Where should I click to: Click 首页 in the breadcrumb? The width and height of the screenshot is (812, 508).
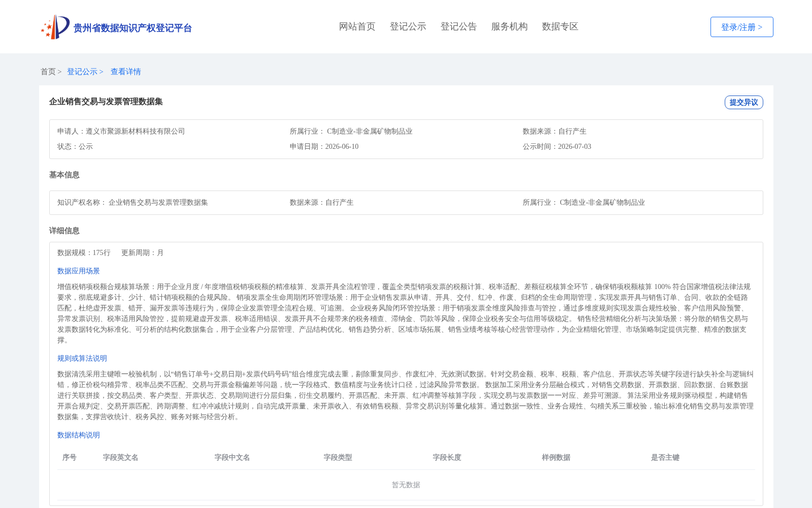(48, 72)
